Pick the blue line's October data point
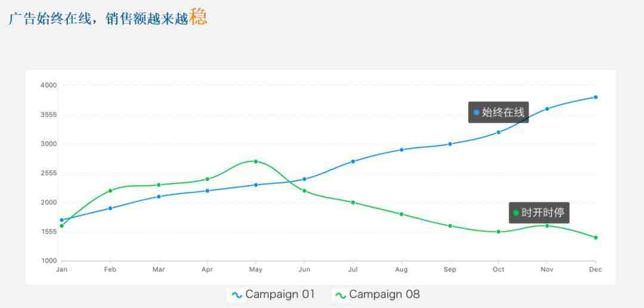 point(499,132)
